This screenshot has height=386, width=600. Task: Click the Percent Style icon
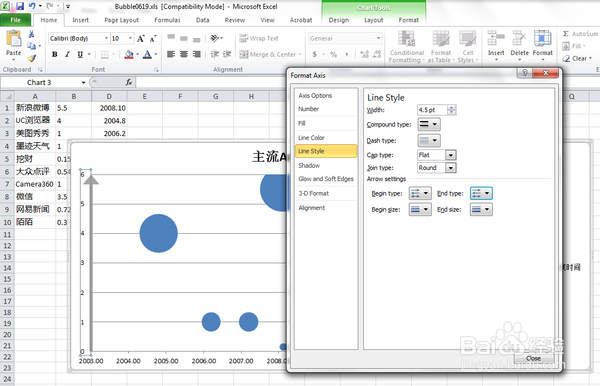[334, 54]
